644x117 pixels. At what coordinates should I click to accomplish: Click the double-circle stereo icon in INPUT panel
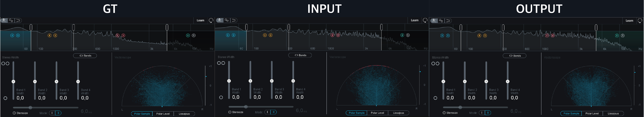221,63
